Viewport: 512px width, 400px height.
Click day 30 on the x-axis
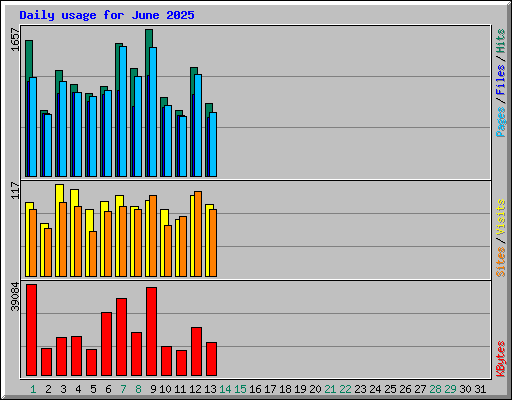[x=465, y=389]
